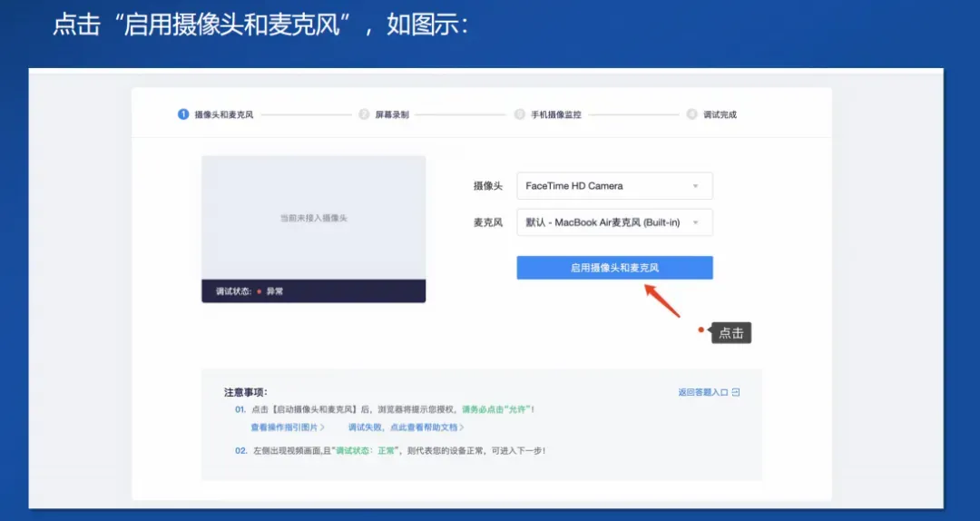Screen dimensions: 980x521
Task: Click the camera preview placeholder 当前未接入摄像头
Action: pyautogui.click(x=313, y=218)
